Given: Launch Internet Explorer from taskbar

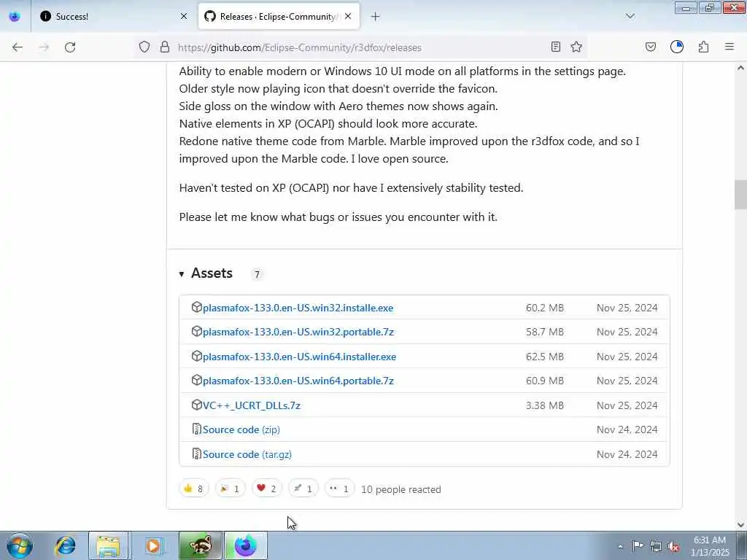Looking at the screenshot, I should tap(65, 545).
